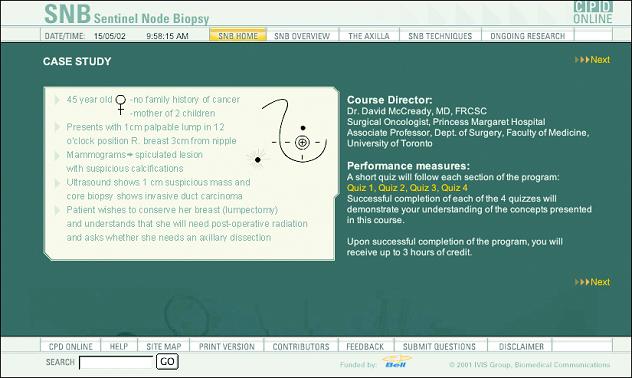This screenshot has width=632, height=378.
Task: Go to Ongoing Research tab
Action: (528, 36)
